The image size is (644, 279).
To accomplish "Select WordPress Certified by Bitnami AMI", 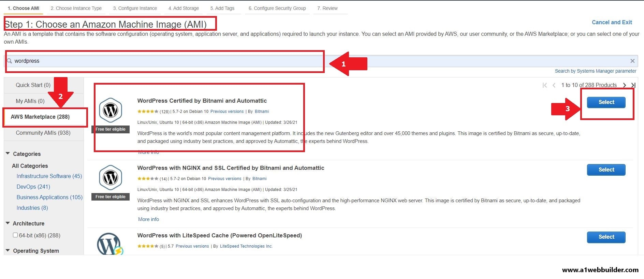I will (606, 102).
